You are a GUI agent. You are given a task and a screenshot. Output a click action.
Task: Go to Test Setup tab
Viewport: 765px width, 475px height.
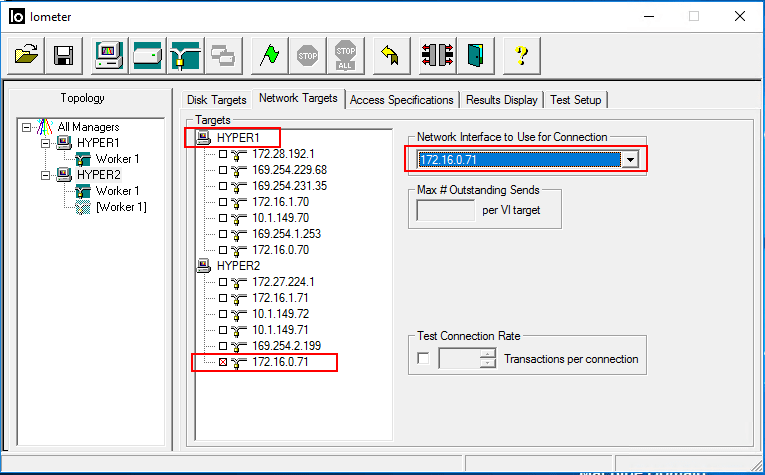click(x=576, y=100)
